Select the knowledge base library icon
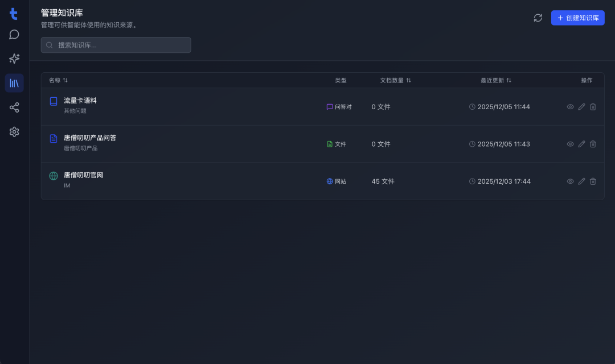 tap(14, 83)
